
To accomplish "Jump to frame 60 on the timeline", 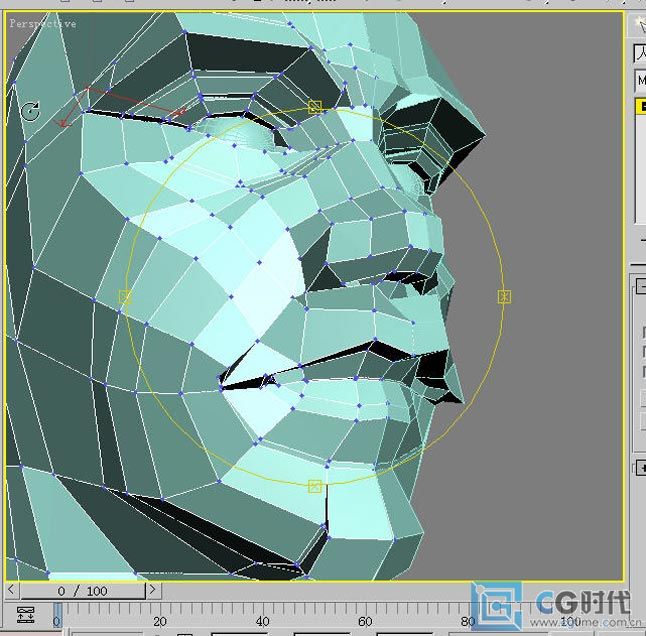I will pyautogui.click(x=365, y=622).
